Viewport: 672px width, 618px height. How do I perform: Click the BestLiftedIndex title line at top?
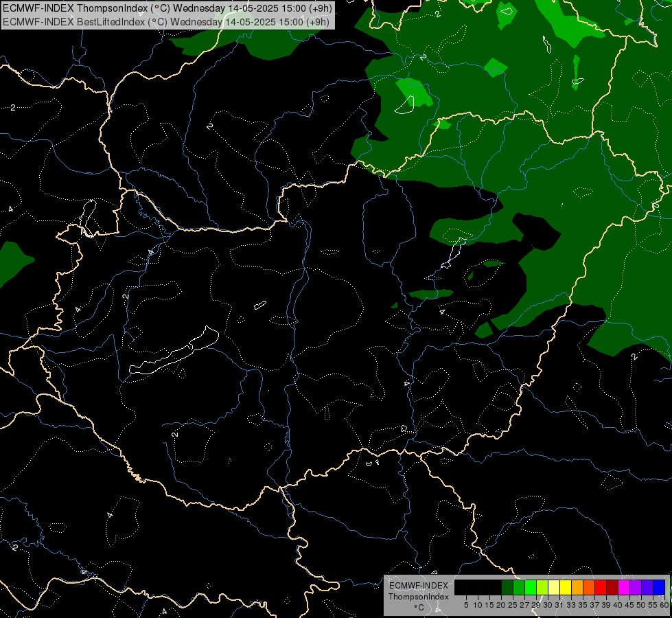point(166,22)
